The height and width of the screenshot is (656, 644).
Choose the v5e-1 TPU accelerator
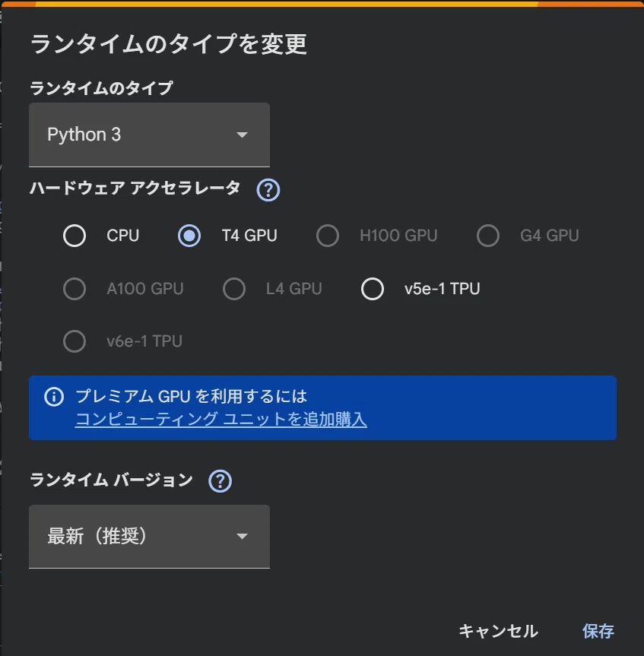tap(373, 289)
